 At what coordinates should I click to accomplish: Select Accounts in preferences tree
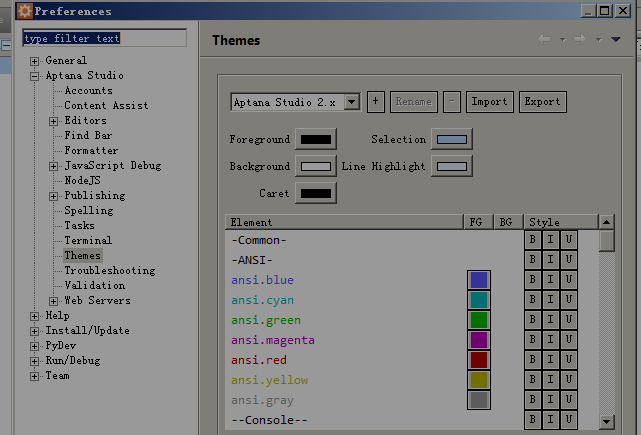(88, 90)
